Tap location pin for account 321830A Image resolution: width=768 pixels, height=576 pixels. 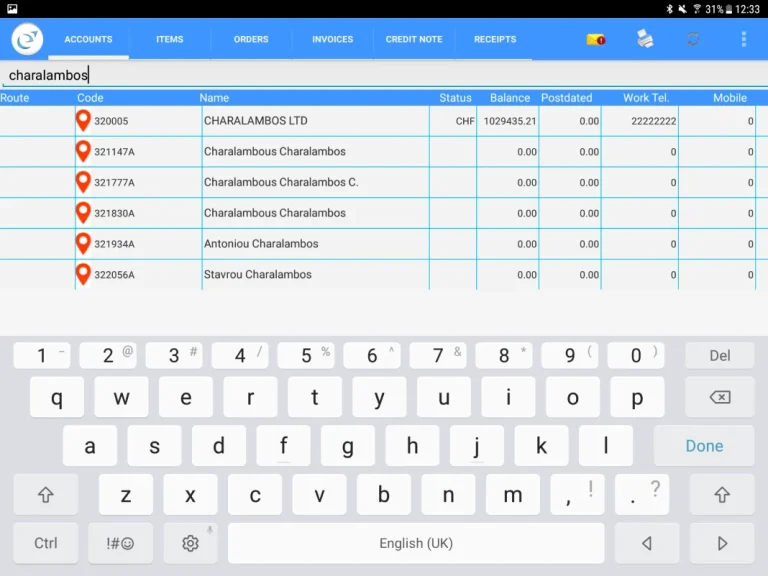83,213
